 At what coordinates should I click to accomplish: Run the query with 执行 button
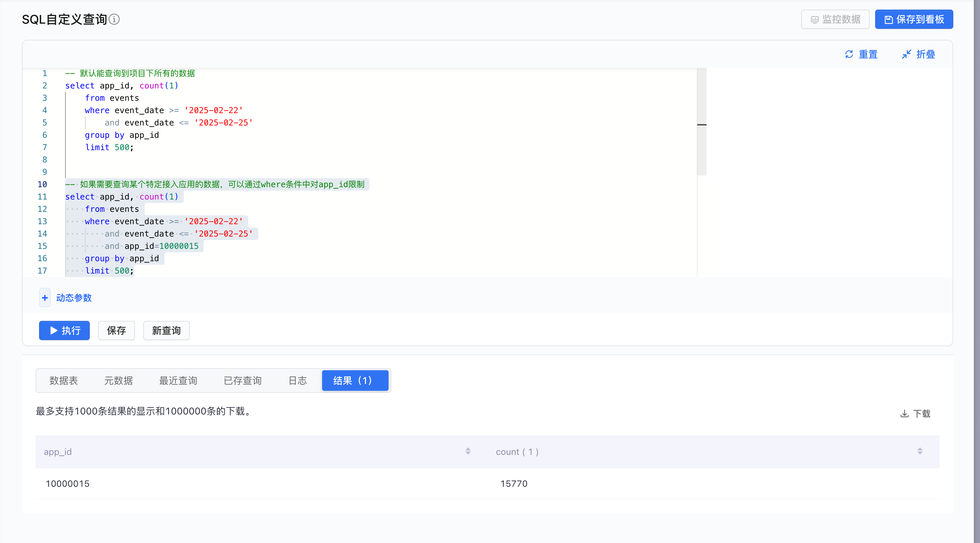[x=64, y=330]
